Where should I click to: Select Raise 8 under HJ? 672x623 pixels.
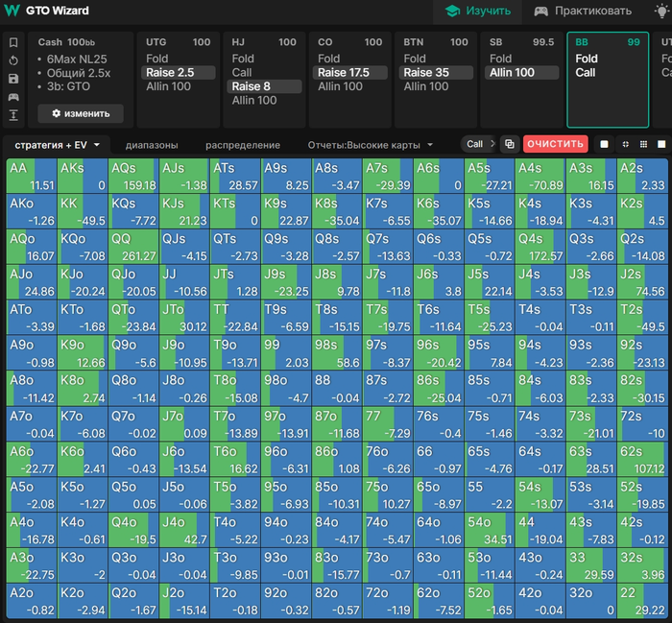click(x=264, y=86)
